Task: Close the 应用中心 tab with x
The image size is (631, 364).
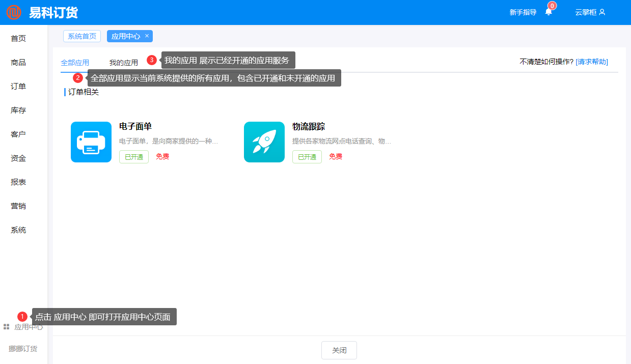Action: pos(147,36)
